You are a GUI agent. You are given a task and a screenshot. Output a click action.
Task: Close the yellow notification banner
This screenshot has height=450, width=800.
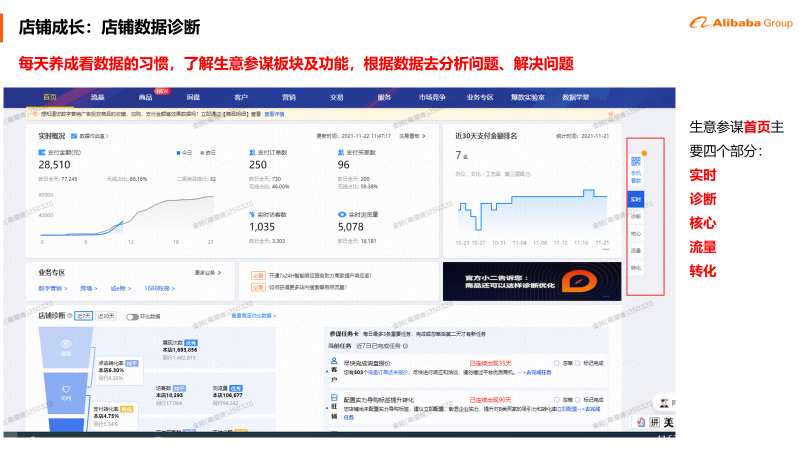click(611, 114)
